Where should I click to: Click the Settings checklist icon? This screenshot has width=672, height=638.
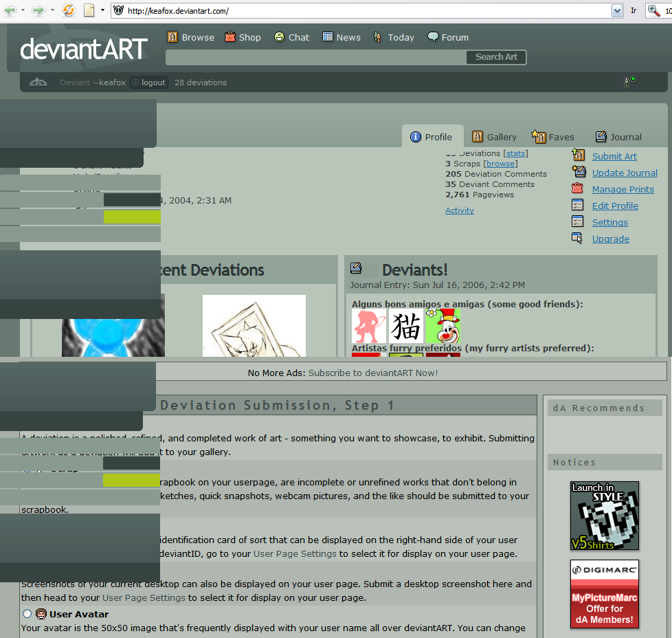click(577, 221)
